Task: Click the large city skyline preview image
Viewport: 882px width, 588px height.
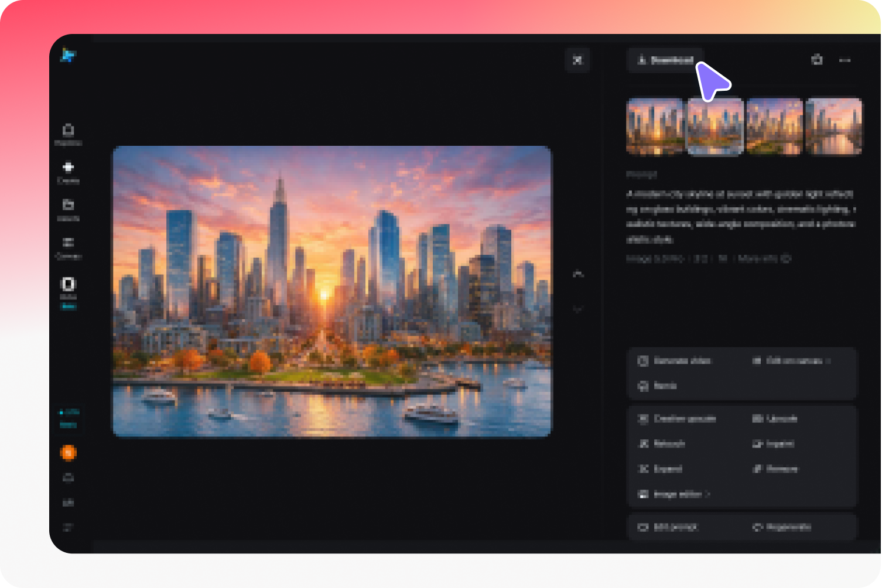Action: pos(332,291)
